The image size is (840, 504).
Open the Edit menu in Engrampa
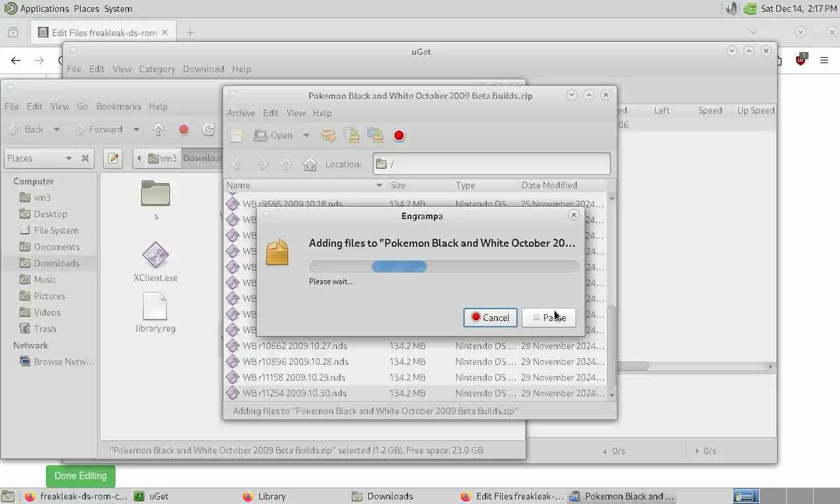pos(270,113)
